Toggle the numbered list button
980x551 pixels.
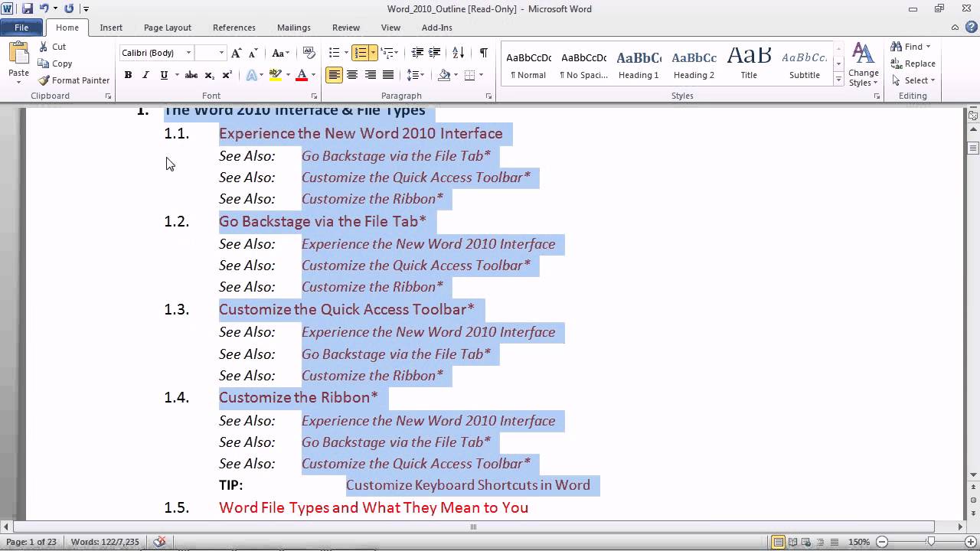361,53
